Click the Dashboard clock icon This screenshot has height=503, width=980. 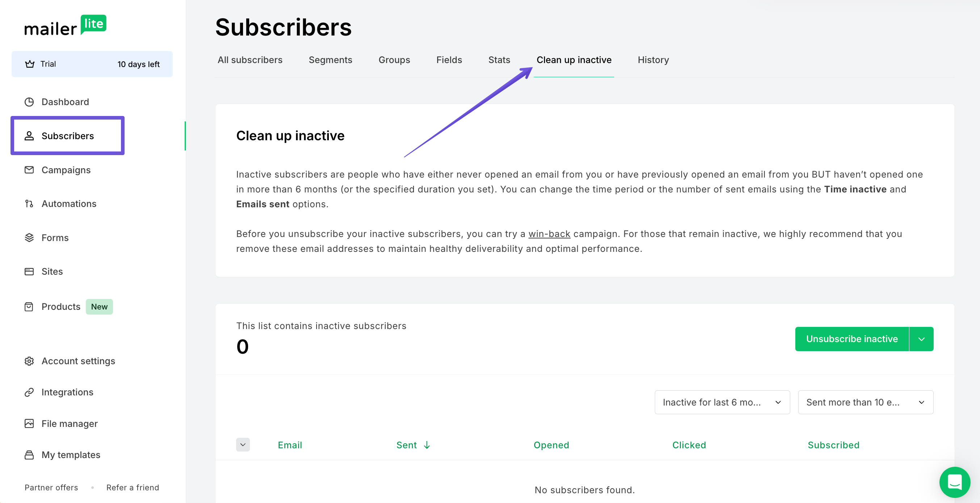click(x=29, y=102)
